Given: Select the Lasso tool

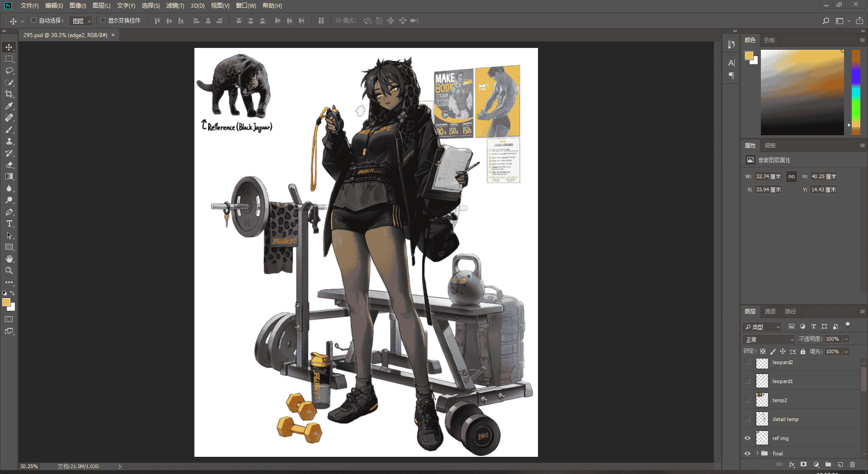Looking at the screenshot, I should [9, 71].
